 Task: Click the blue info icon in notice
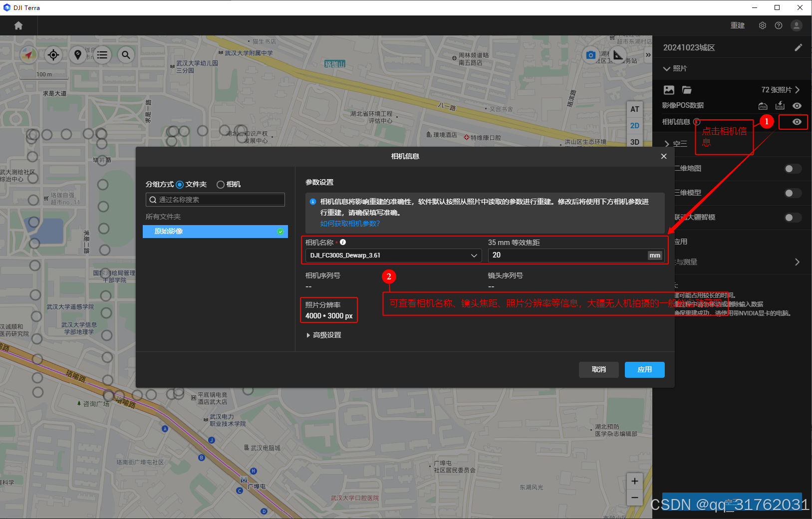click(313, 202)
